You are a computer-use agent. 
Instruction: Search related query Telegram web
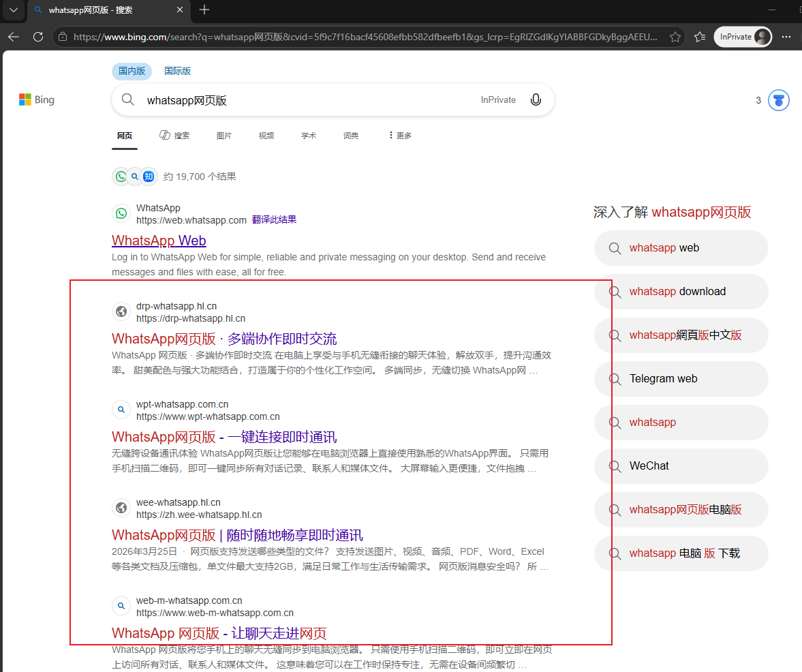pos(681,379)
